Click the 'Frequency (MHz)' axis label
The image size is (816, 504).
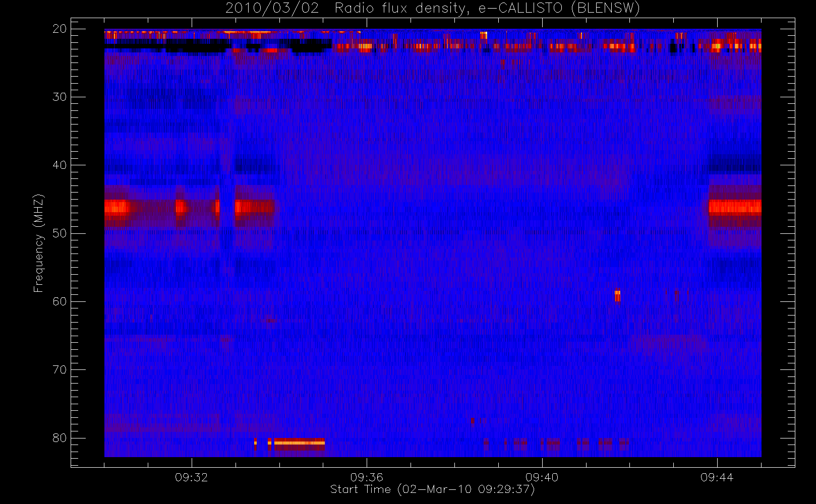click(x=39, y=243)
